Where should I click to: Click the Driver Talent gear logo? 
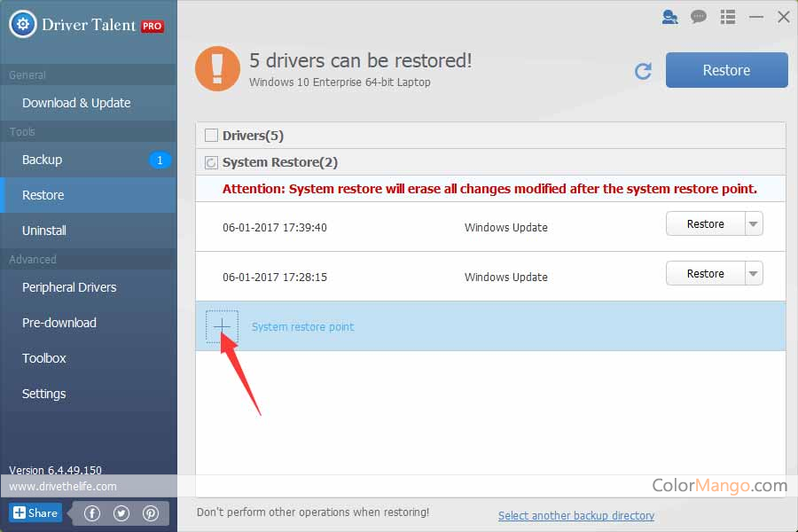click(x=22, y=24)
